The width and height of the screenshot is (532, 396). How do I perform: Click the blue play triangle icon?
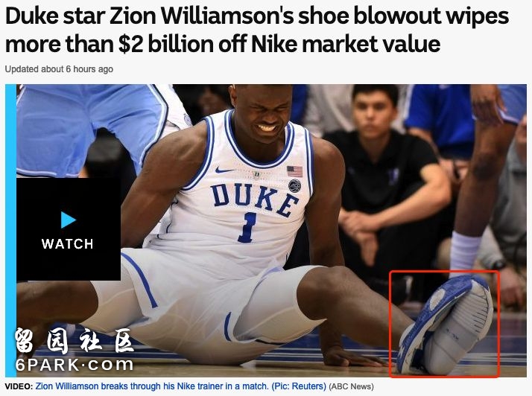tap(69, 220)
